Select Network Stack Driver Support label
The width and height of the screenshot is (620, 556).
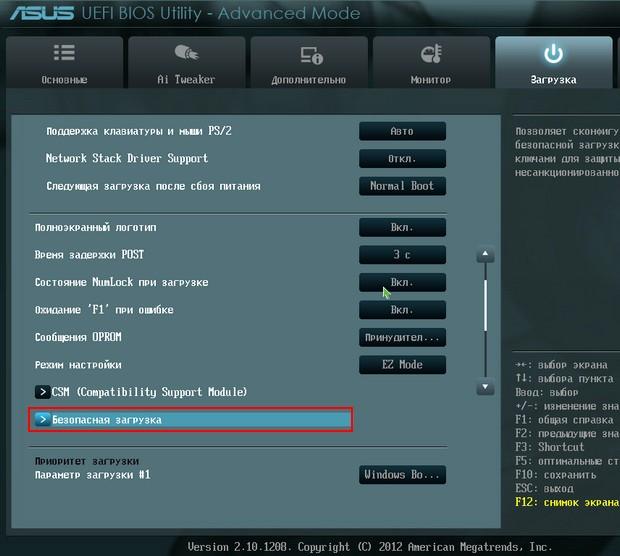(x=127, y=158)
